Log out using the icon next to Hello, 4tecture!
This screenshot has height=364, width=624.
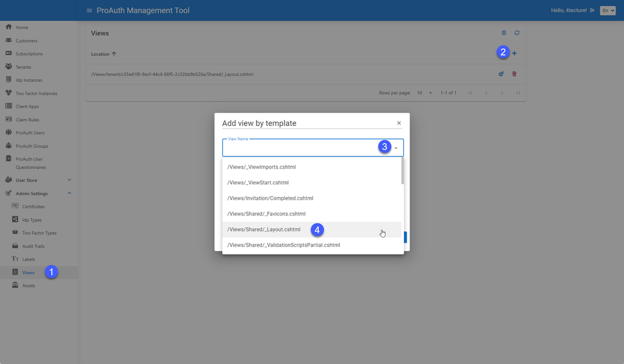592,10
